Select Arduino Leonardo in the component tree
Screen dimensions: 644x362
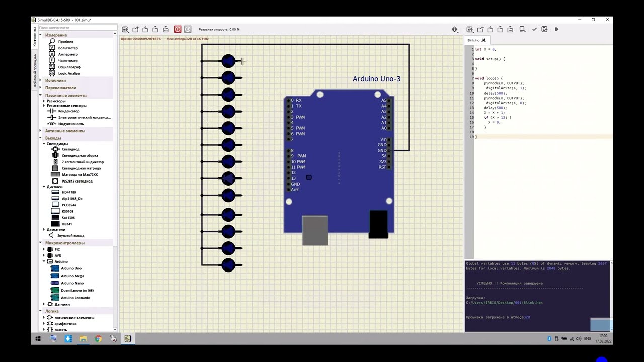[75, 298]
